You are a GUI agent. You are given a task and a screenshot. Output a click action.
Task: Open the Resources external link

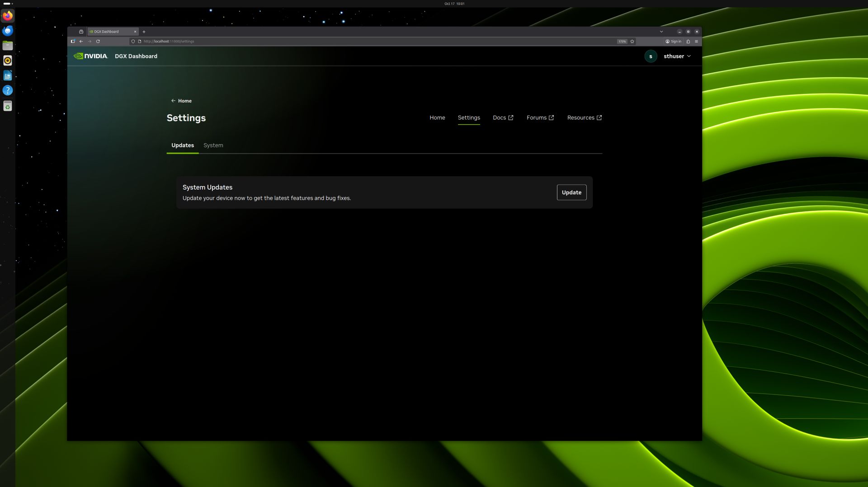585,117
